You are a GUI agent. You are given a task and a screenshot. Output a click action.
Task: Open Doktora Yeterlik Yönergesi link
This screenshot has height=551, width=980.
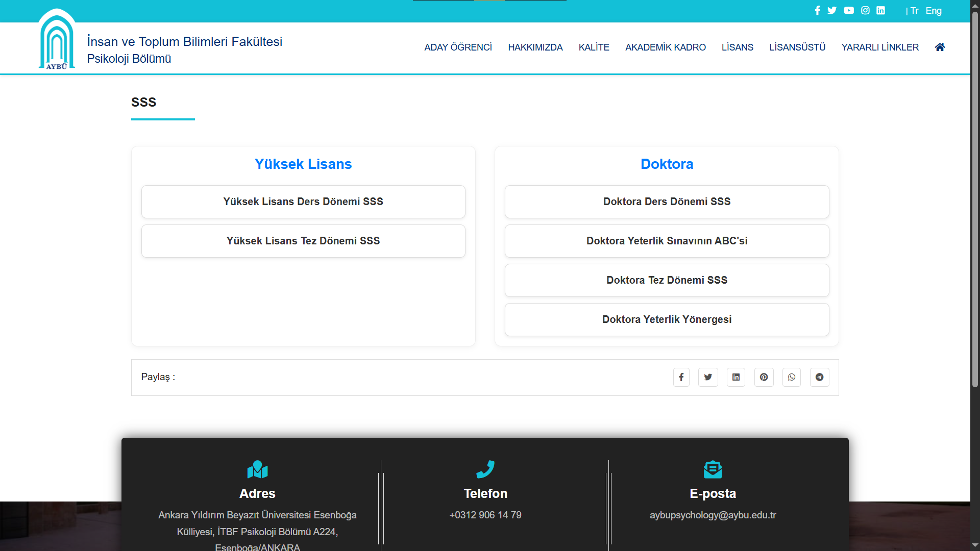pyautogui.click(x=667, y=319)
